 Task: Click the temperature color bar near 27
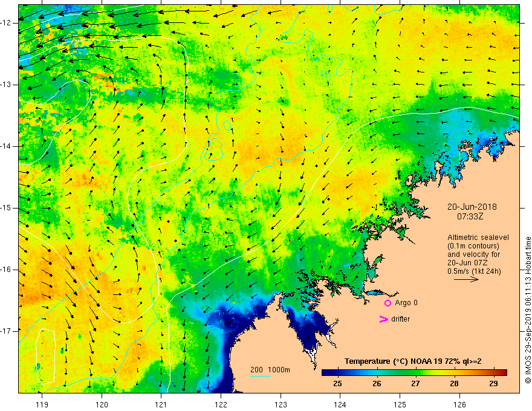point(415,373)
